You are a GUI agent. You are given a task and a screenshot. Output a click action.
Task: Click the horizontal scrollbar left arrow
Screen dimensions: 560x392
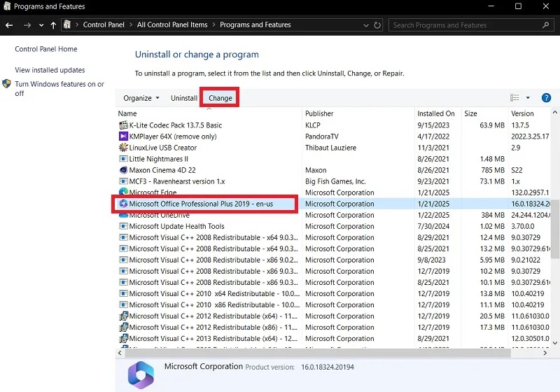click(120, 353)
